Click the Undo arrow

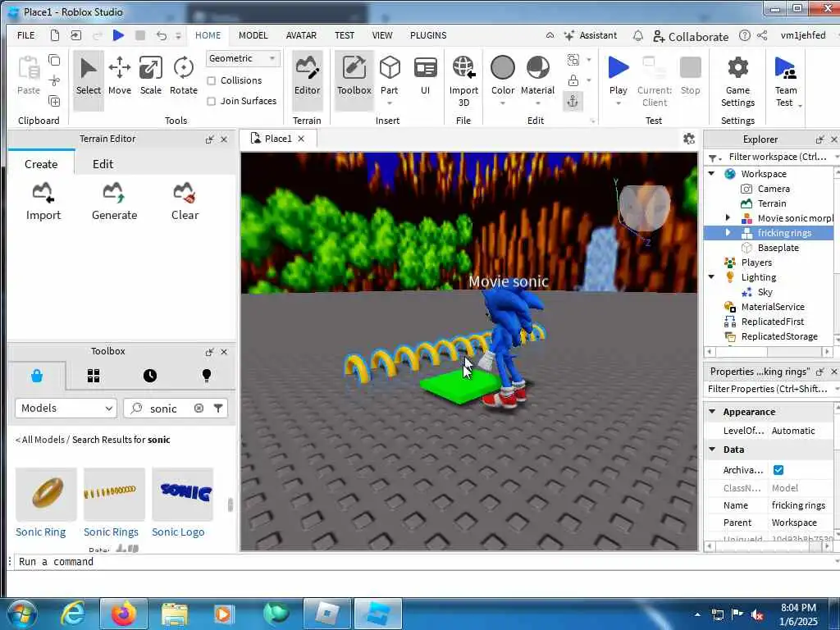162,35
